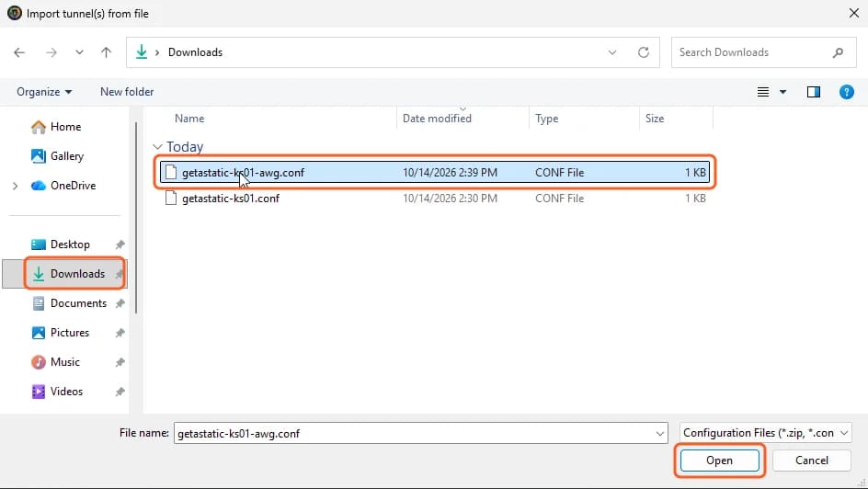The width and height of the screenshot is (868, 489).
Task: Click the Downloads icon in address bar
Action: pos(142,52)
